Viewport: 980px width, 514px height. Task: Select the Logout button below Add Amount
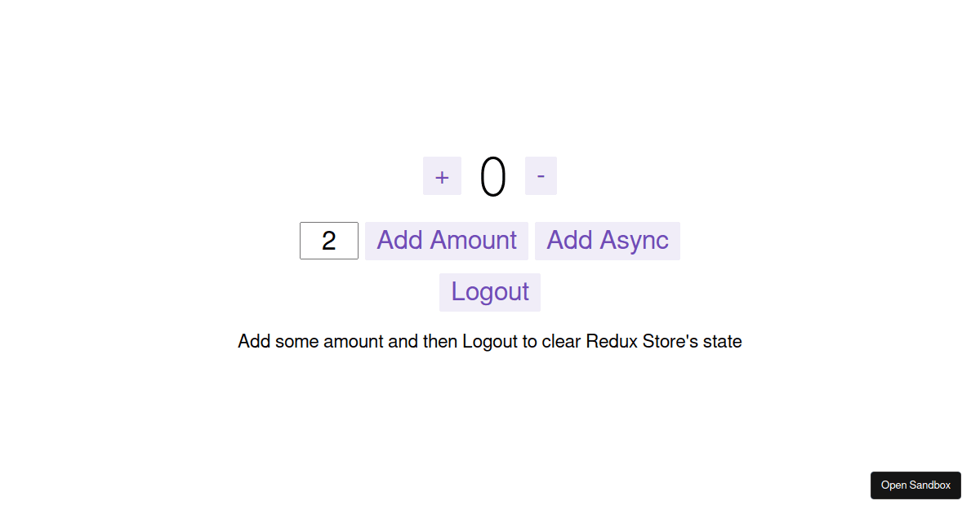point(490,292)
